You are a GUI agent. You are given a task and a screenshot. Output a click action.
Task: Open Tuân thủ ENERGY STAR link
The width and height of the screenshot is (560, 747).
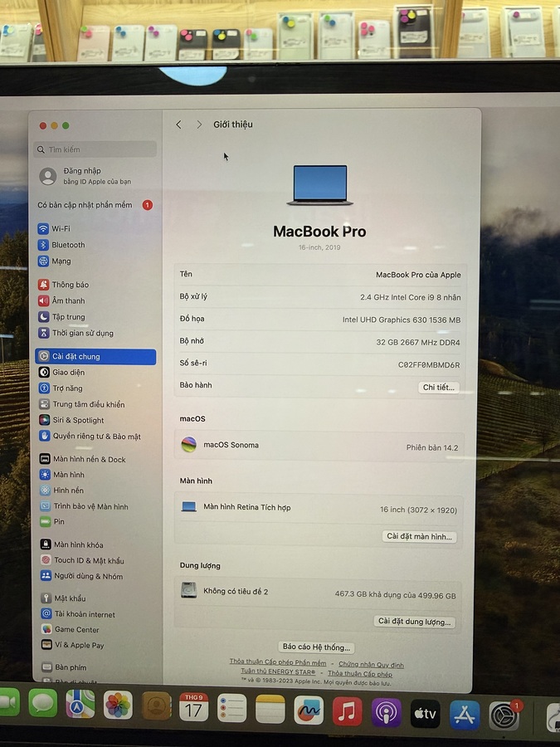[278, 671]
